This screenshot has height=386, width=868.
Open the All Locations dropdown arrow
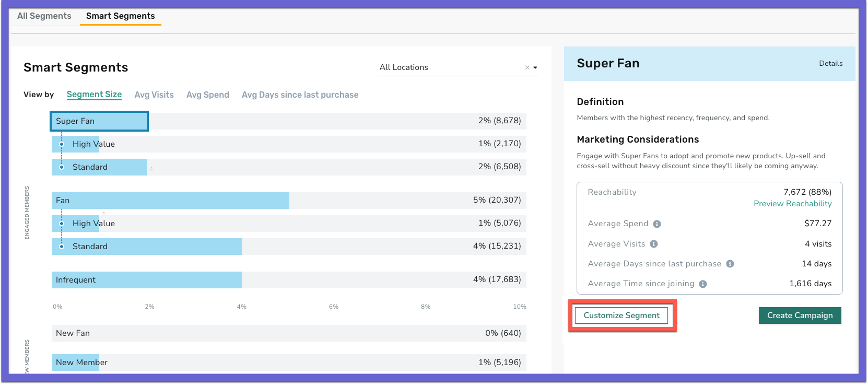pos(535,67)
